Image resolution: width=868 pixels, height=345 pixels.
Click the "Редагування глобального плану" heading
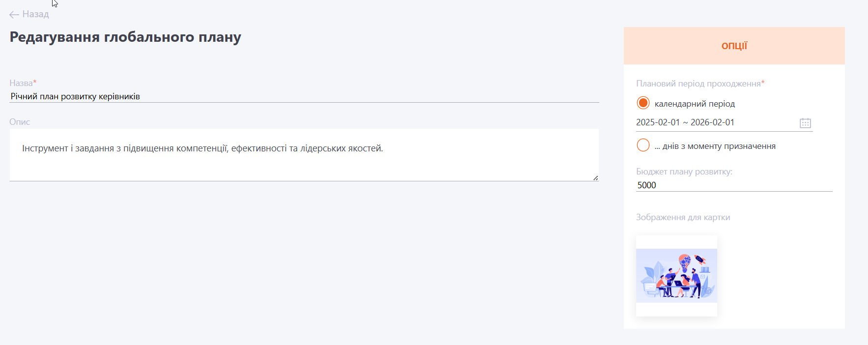[125, 37]
